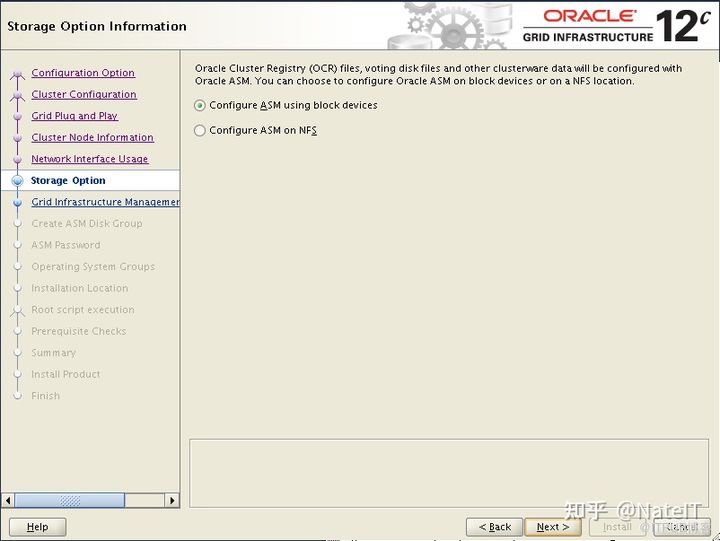Select the Storage Option step
This screenshot has width=720, height=541.
[x=68, y=180]
